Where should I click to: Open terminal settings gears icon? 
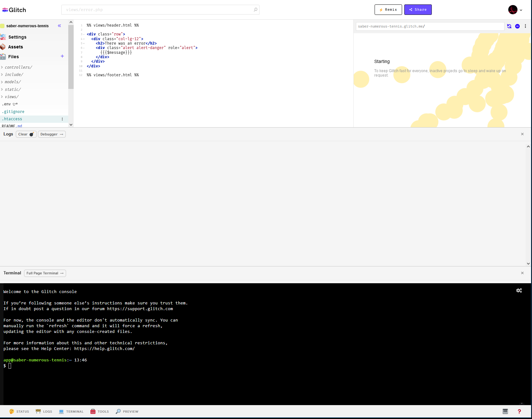click(x=519, y=291)
